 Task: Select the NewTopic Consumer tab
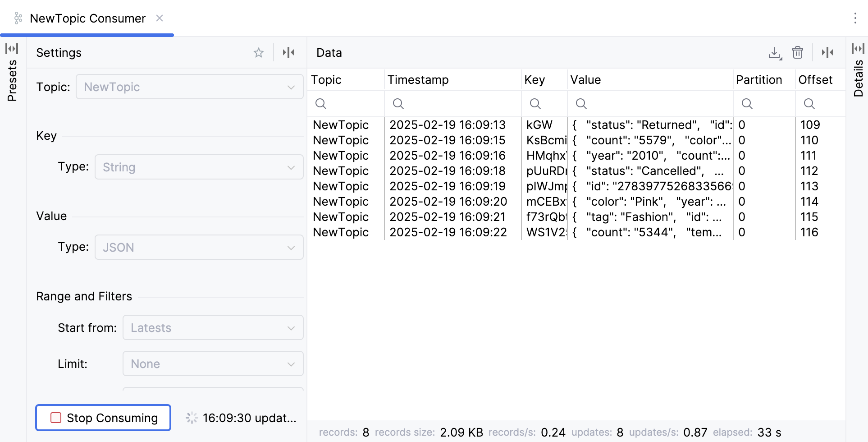click(x=87, y=18)
